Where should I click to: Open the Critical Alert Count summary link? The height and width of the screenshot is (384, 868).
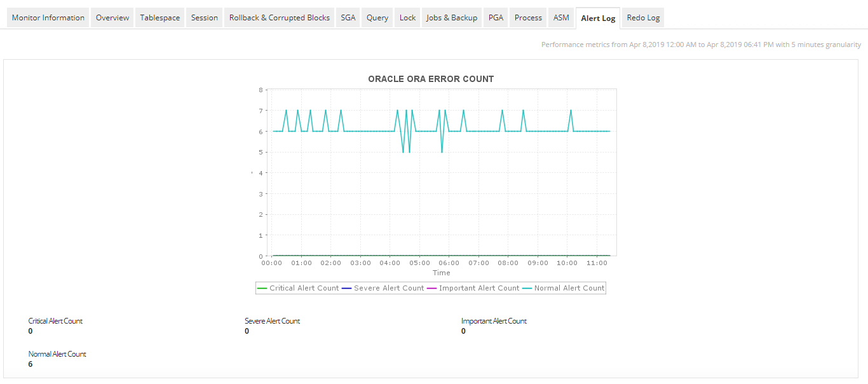(55, 320)
